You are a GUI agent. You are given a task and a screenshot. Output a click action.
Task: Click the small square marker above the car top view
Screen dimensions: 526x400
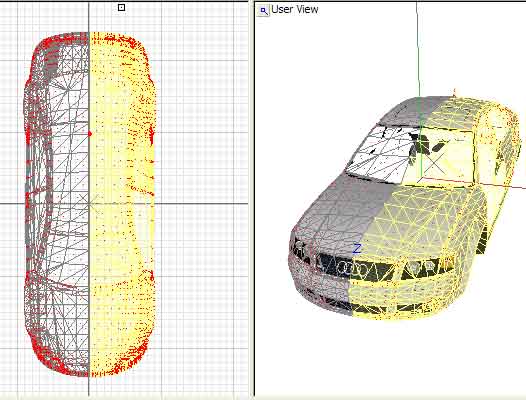(121, 7)
